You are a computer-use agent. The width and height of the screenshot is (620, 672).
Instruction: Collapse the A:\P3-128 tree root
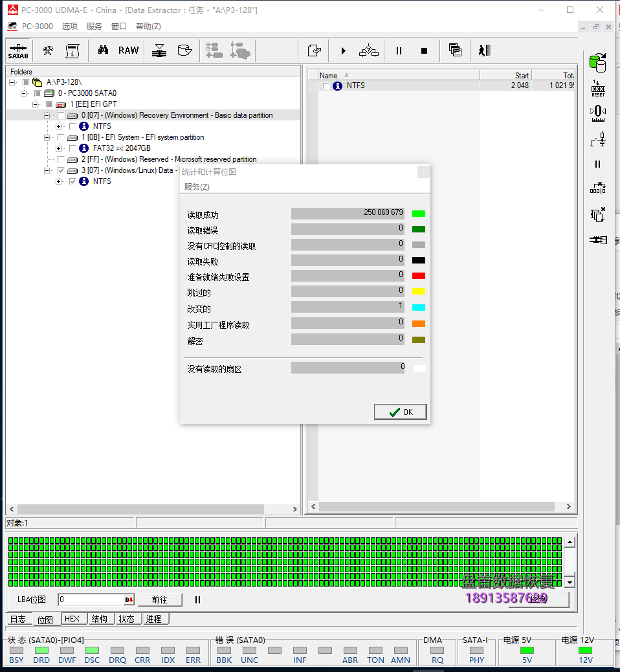click(10, 82)
